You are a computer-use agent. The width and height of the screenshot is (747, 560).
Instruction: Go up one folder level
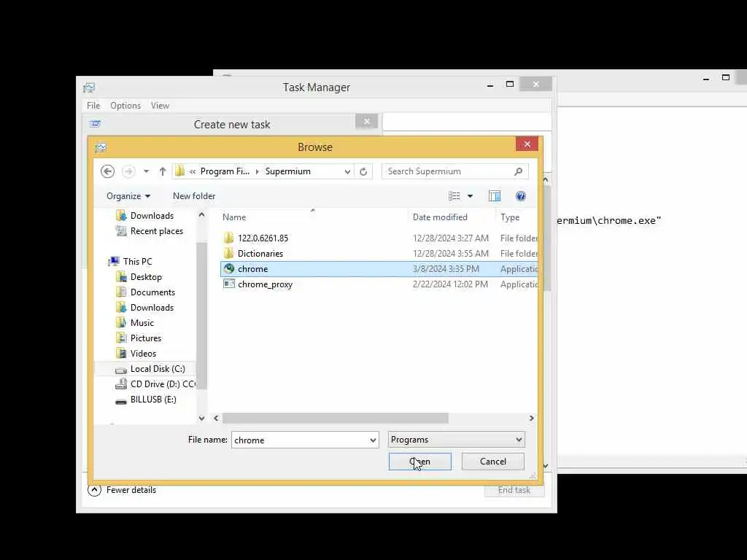(x=163, y=171)
